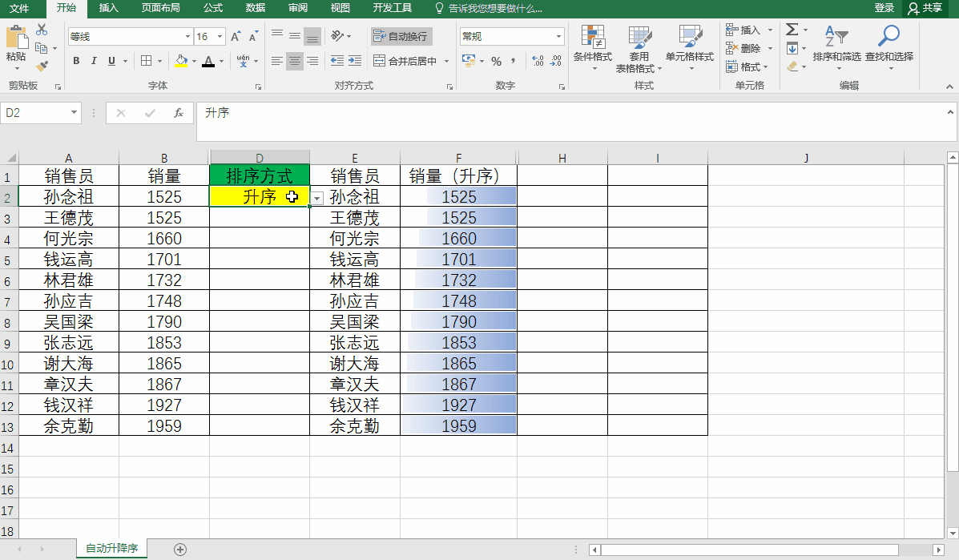Screen dimensions: 959x560
Task: Align text left
Action: tap(277, 61)
